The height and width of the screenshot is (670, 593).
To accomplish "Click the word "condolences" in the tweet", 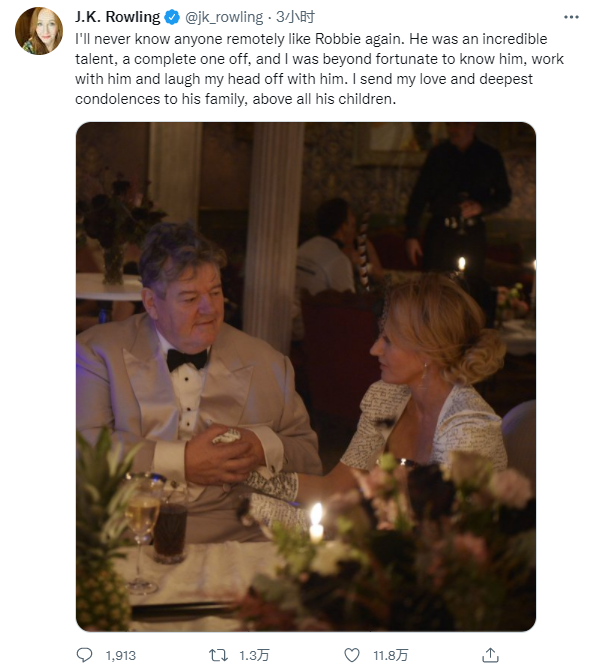I will pyautogui.click(x=118, y=99).
